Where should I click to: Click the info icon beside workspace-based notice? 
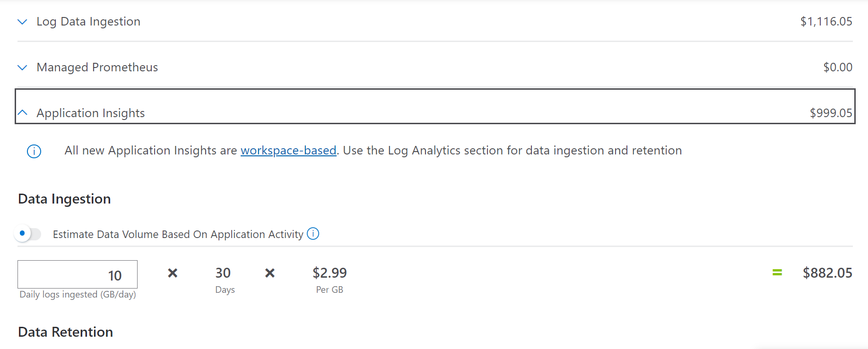[34, 151]
